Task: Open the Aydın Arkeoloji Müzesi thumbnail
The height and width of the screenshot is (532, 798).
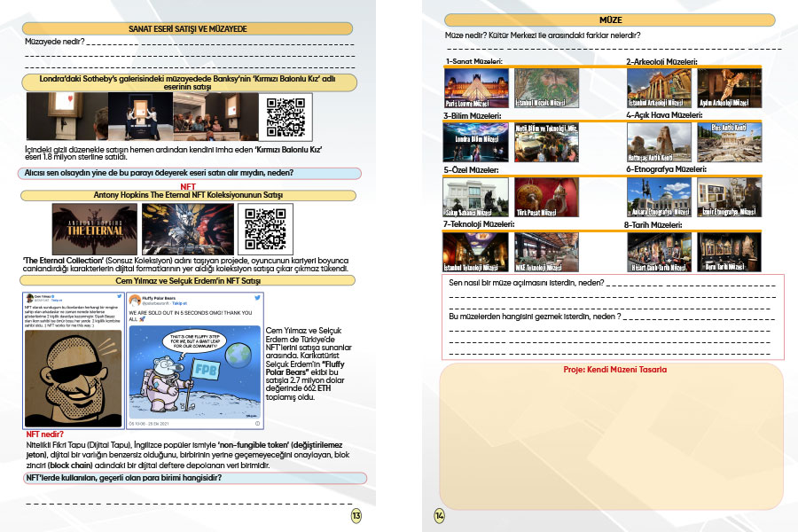Action: [730, 88]
